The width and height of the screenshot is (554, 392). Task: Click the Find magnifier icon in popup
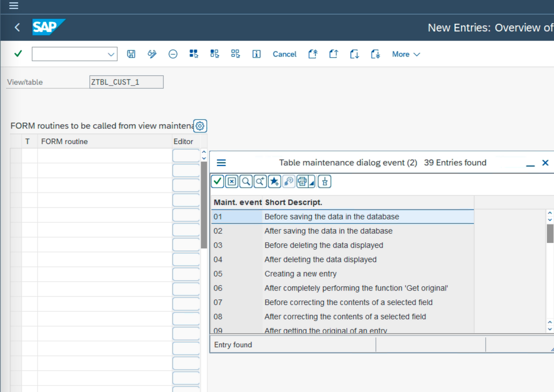pyautogui.click(x=246, y=181)
